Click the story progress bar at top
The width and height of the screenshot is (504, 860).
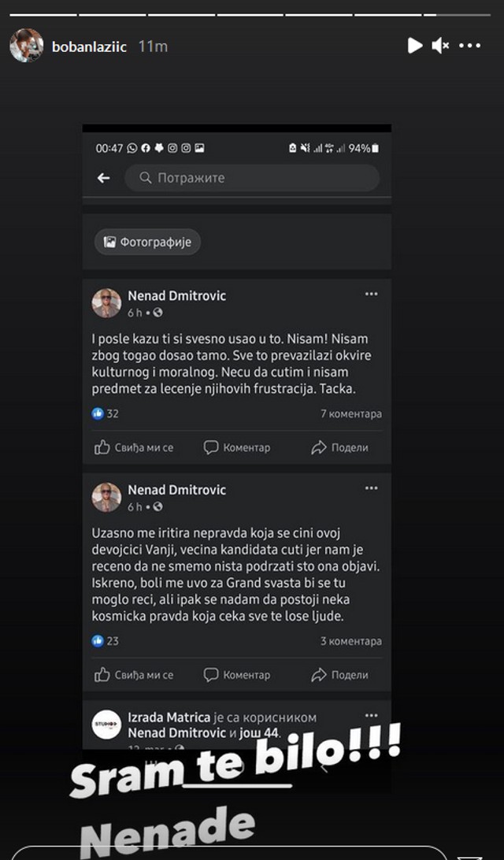[x=252, y=14]
